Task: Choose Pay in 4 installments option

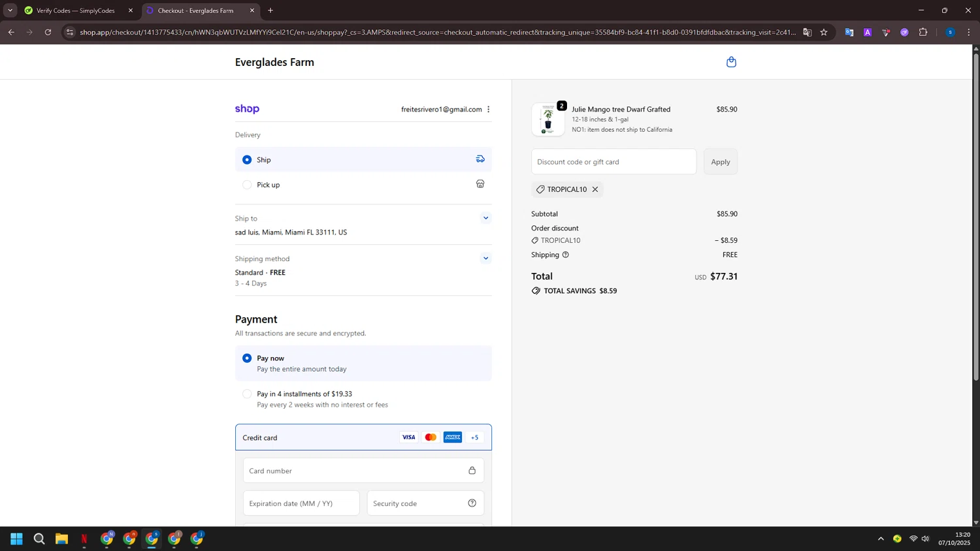Action: [247, 394]
